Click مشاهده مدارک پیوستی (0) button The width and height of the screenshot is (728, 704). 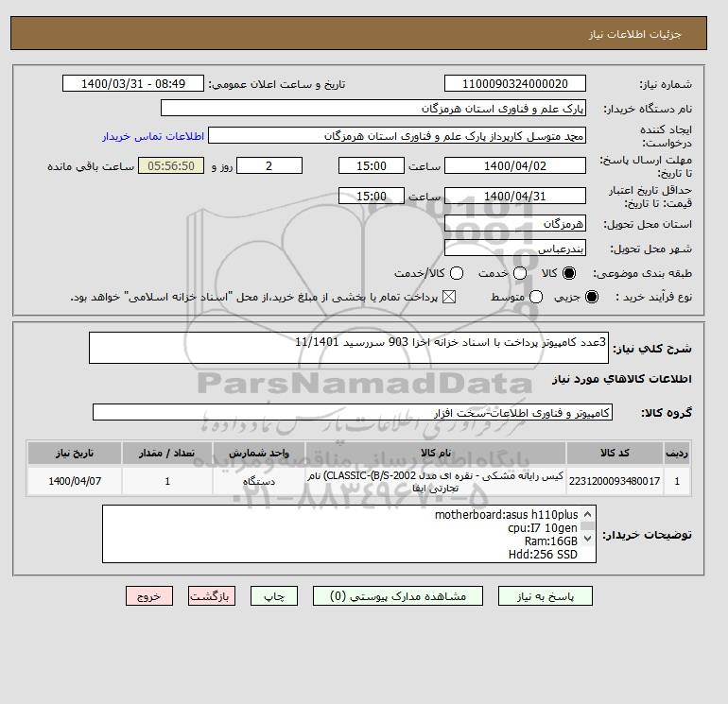tap(398, 596)
